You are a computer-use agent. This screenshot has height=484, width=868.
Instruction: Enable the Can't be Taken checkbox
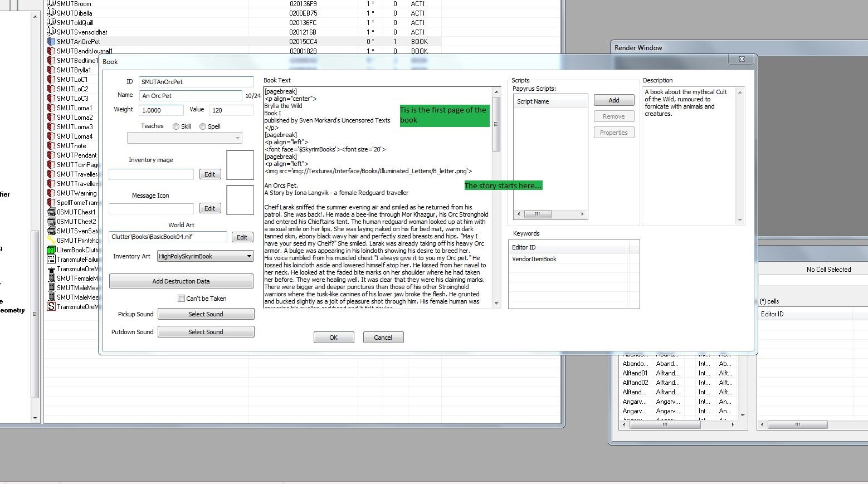[x=181, y=299]
